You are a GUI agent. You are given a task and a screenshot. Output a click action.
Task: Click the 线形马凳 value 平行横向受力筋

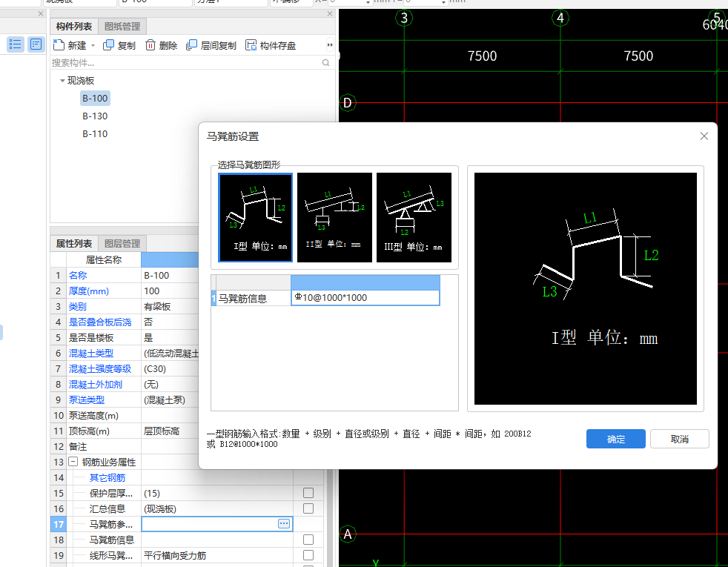pos(174,555)
